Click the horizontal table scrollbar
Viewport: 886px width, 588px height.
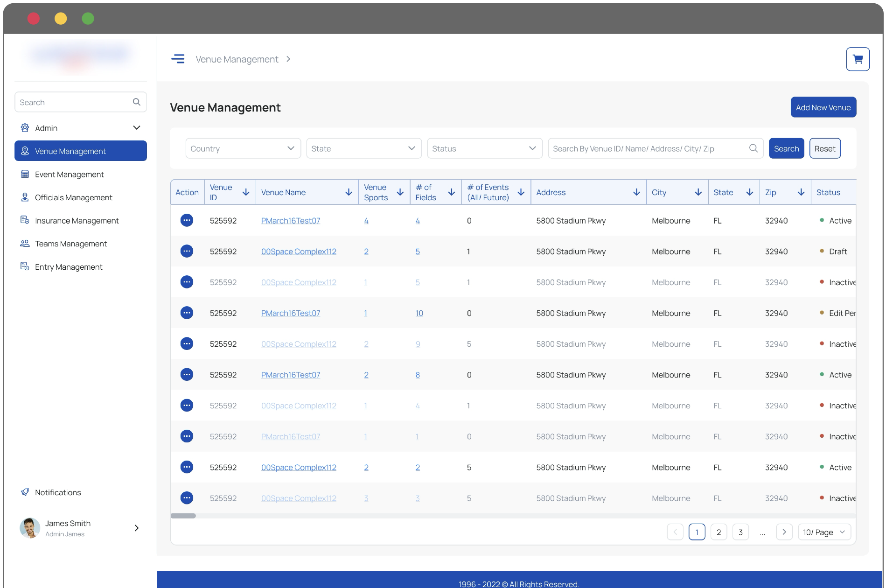pyautogui.click(x=183, y=516)
